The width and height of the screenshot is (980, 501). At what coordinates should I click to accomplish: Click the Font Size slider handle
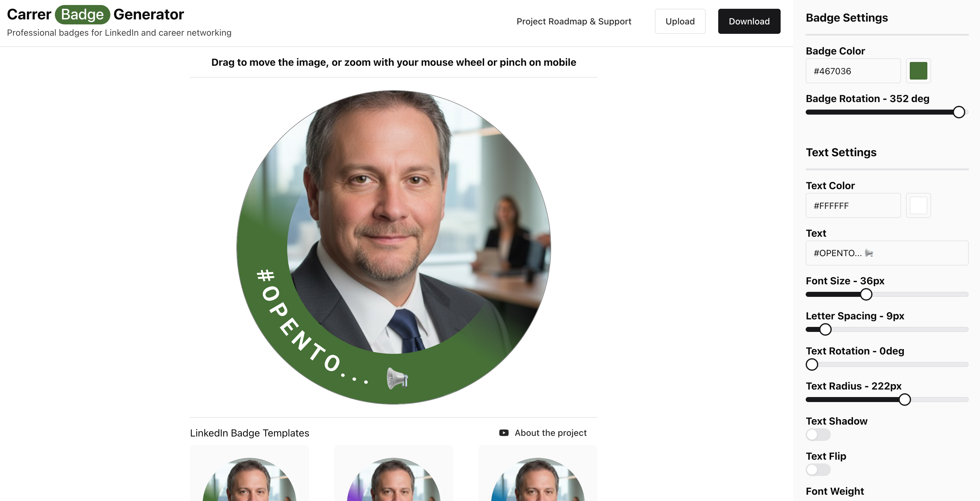[x=866, y=294]
